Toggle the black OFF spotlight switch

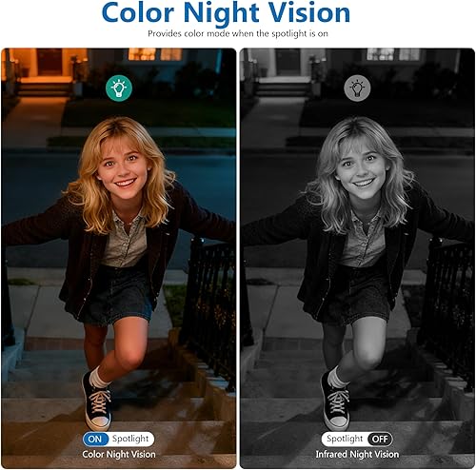click(x=357, y=439)
